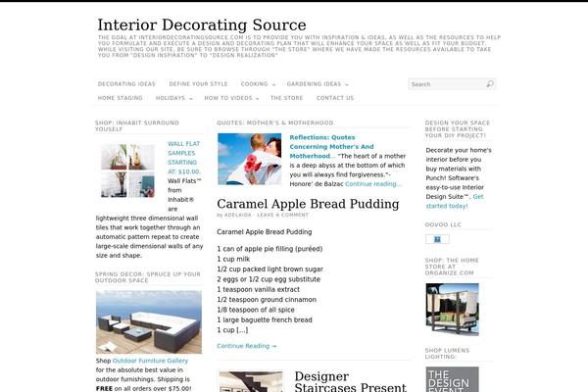Screen dimensions: 588x392
Task: Click the Get started today link
Action: tap(455, 202)
